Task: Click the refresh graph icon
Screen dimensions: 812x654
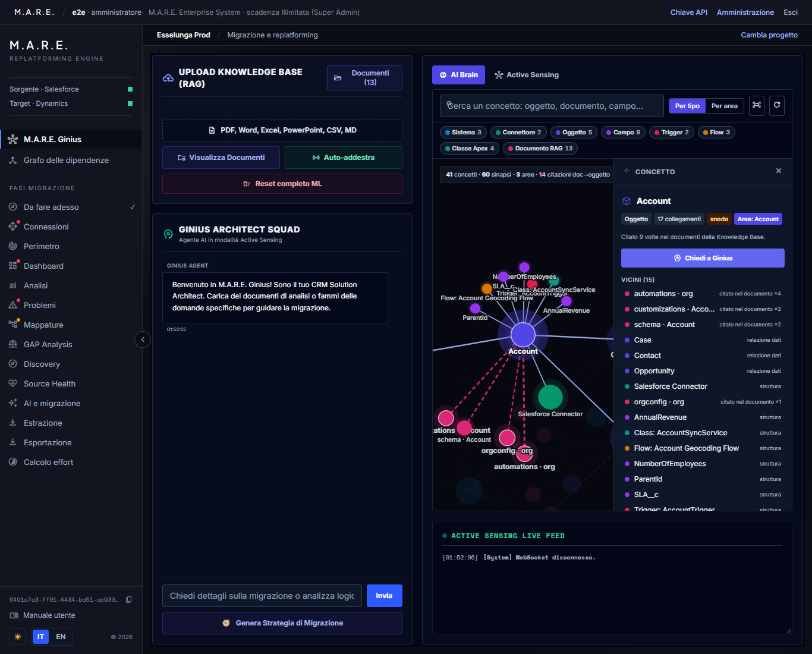Action: tap(776, 105)
